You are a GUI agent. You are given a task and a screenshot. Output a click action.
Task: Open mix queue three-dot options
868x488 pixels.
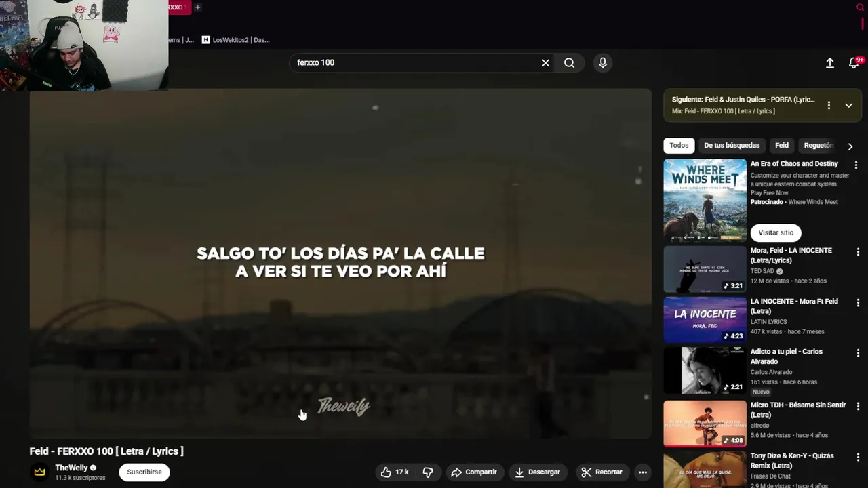829,105
